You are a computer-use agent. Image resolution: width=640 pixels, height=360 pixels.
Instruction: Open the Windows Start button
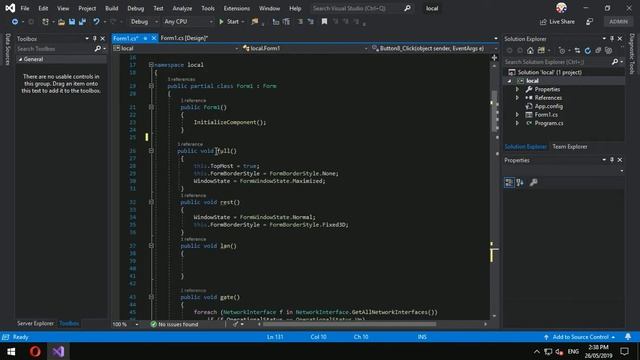(11, 351)
